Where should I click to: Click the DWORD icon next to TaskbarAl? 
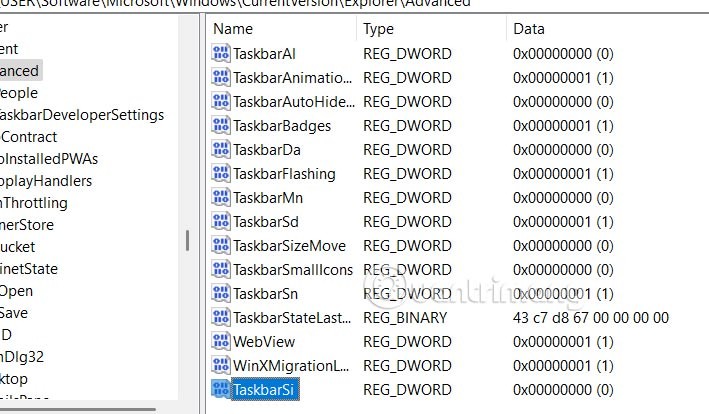221,54
